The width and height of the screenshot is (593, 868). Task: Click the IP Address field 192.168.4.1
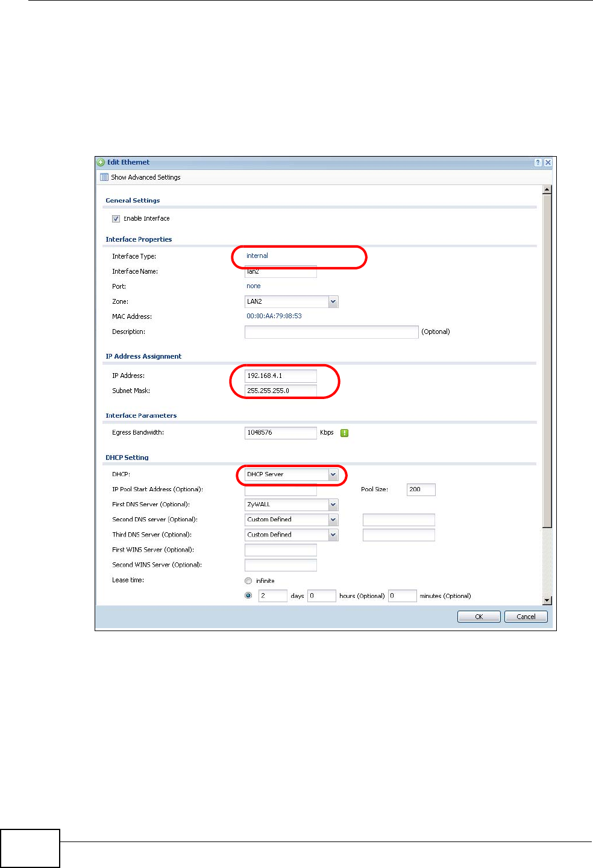pyautogui.click(x=281, y=376)
